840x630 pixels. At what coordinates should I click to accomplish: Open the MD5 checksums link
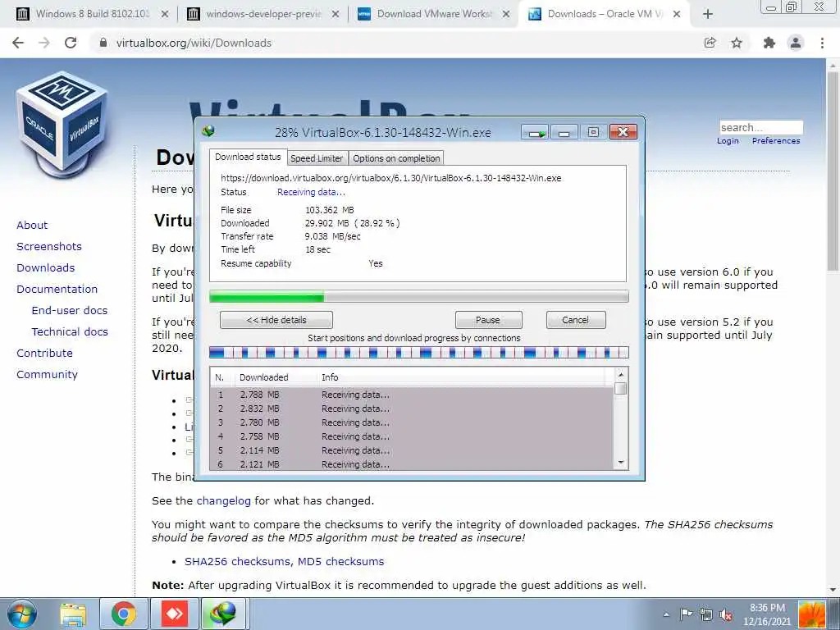click(x=340, y=561)
